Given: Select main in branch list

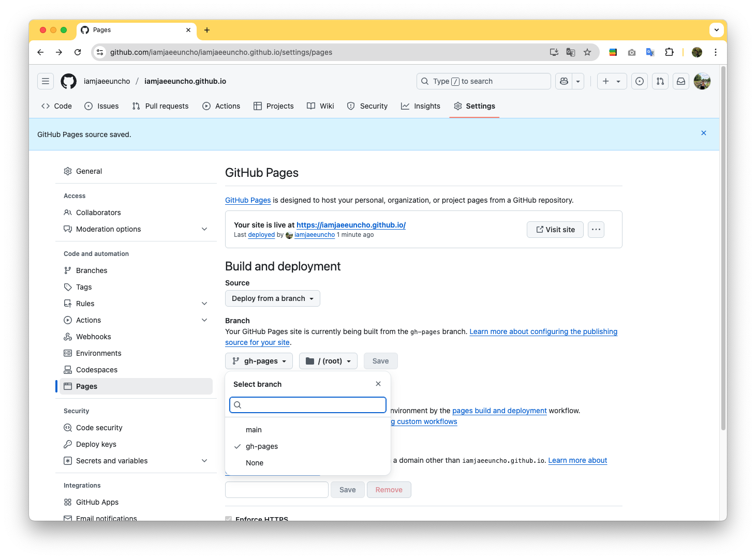Looking at the screenshot, I should click(x=308, y=430).
